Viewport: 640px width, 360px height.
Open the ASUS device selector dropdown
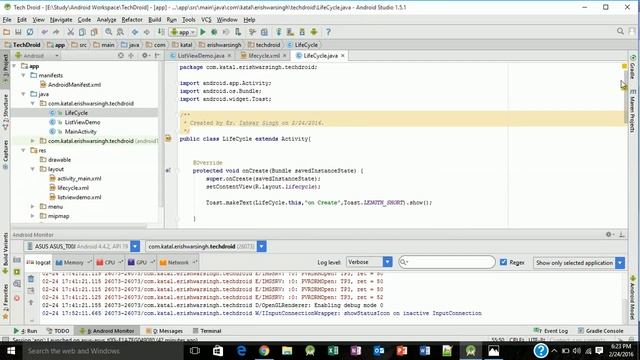135,246
